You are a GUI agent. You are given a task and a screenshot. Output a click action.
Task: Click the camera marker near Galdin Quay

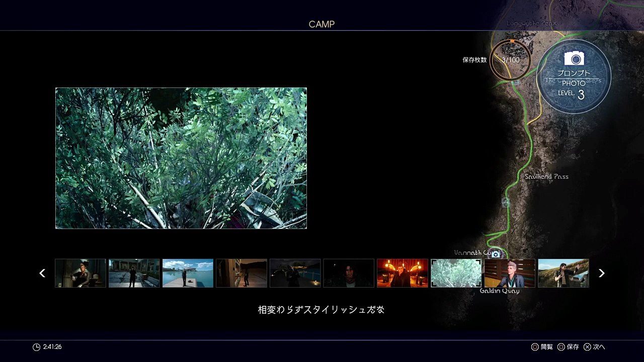coord(496,254)
